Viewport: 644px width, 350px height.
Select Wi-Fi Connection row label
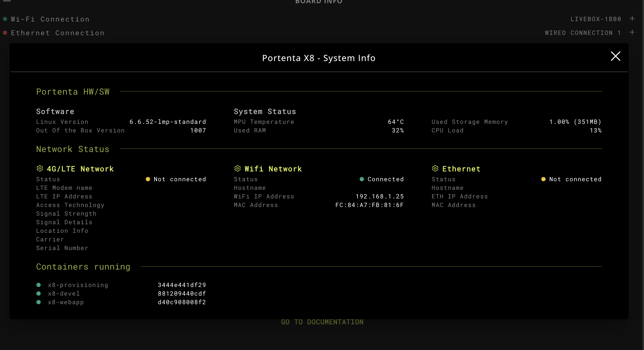(50, 19)
